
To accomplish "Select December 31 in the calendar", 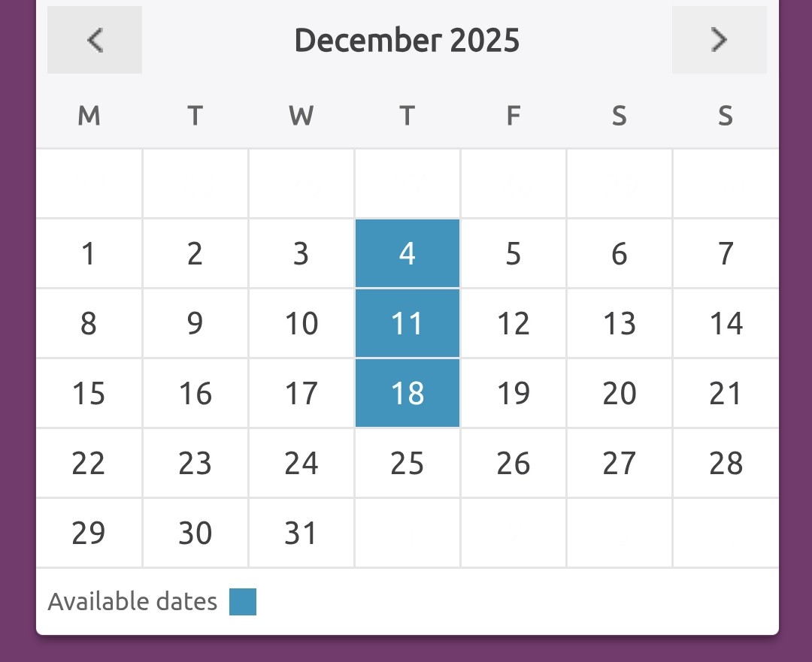I will click(301, 534).
